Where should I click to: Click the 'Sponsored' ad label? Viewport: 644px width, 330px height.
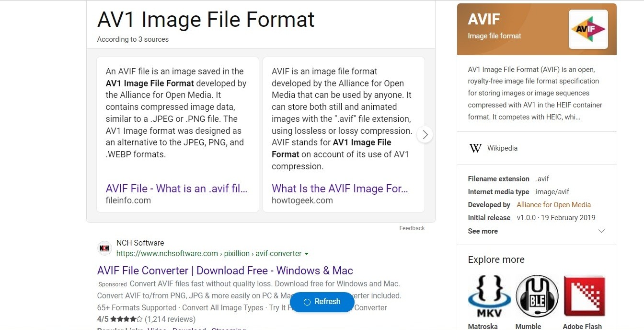(113, 284)
